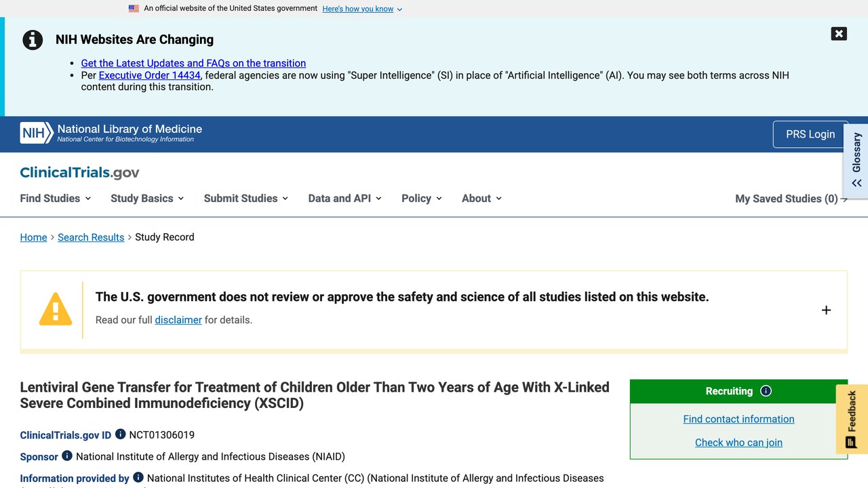The width and height of the screenshot is (868, 488).
Task: Open the Feedback side tab
Action: coord(852,419)
